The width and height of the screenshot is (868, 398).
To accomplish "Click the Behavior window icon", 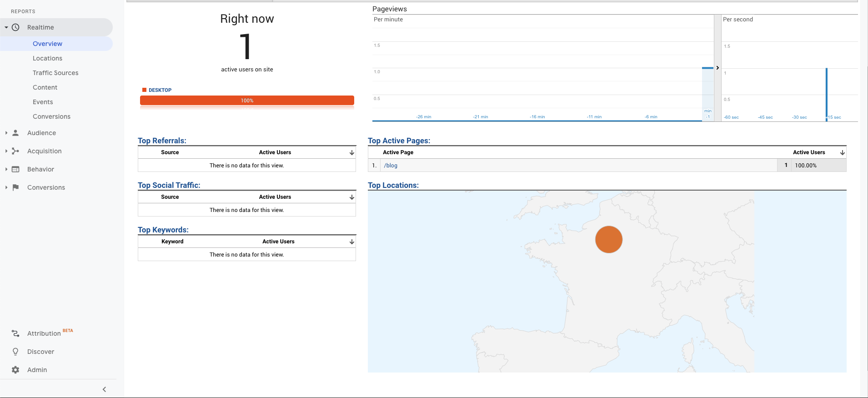I will [x=15, y=169].
